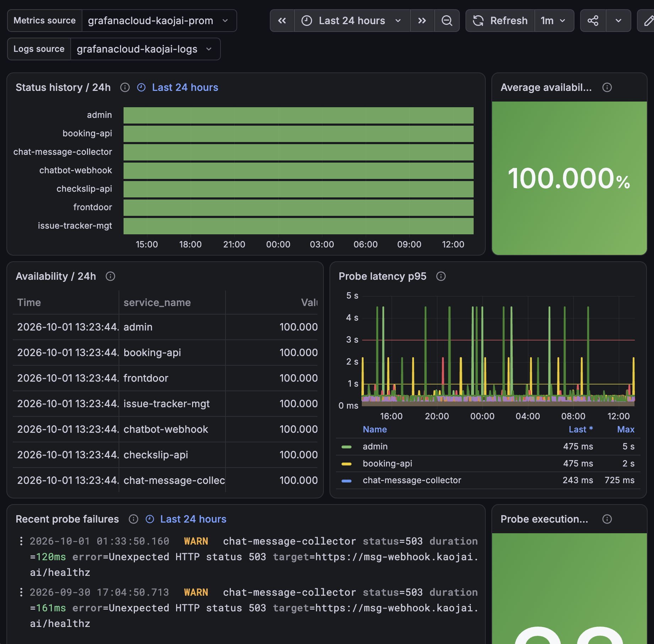Click the pencil edit icon
Viewport: 654px width, 644px height.
(648, 21)
